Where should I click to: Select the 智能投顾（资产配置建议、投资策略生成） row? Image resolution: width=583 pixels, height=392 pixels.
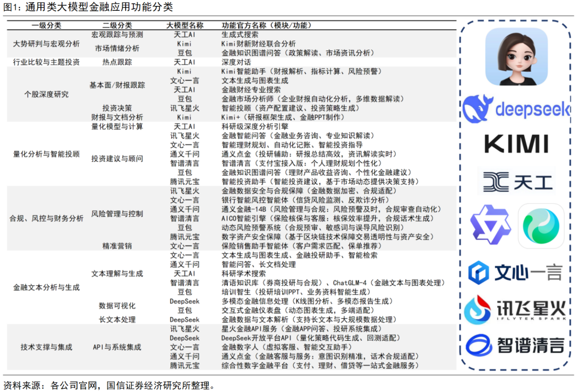coord(290,108)
